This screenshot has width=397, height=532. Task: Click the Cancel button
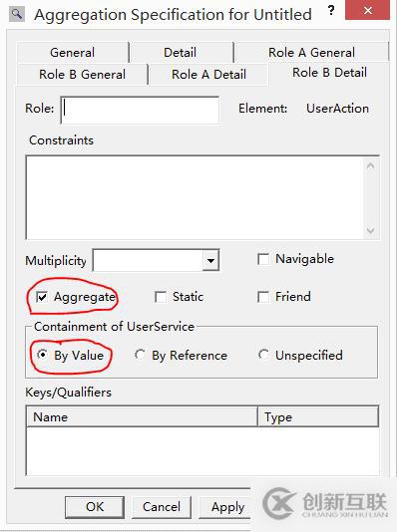[x=162, y=507]
